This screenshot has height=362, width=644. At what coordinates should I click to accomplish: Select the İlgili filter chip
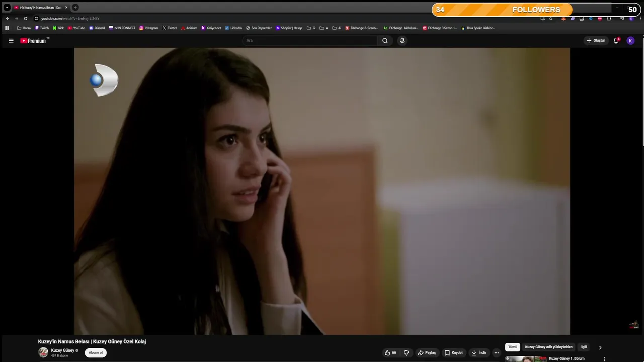584,347
